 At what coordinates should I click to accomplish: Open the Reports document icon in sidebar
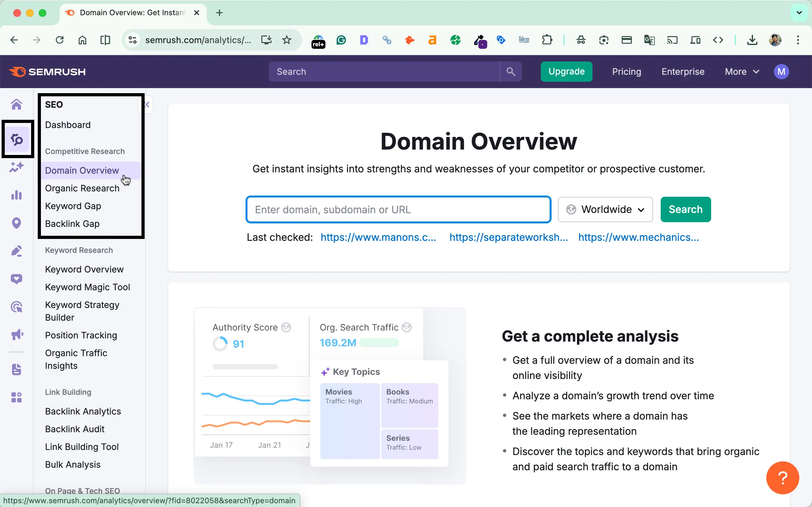click(16, 369)
